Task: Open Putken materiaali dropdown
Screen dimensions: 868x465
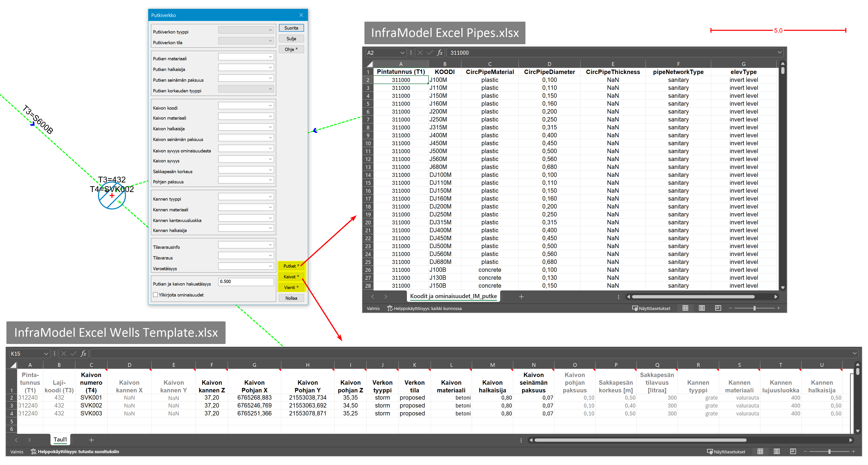Action: click(270, 57)
